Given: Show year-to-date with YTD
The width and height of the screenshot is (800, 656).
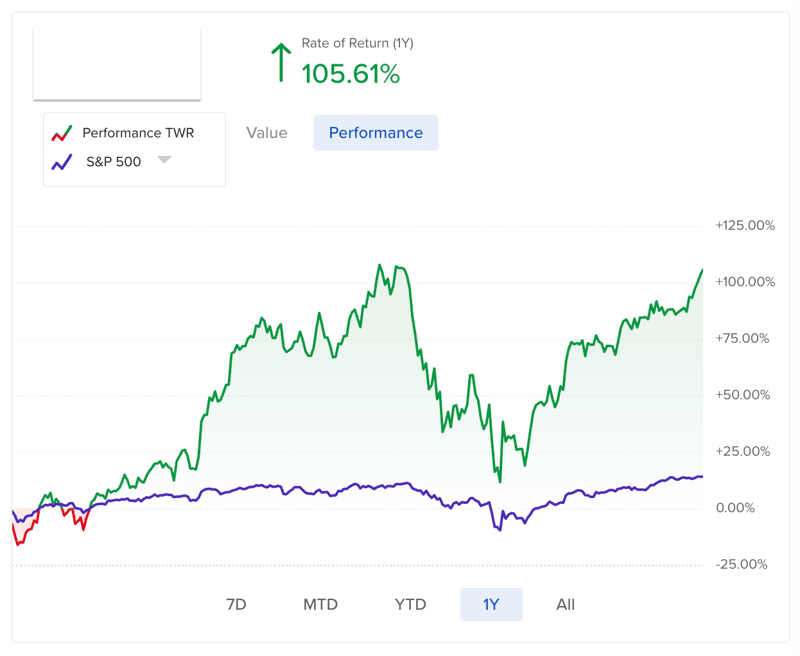Looking at the screenshot, I should (410, 604).
